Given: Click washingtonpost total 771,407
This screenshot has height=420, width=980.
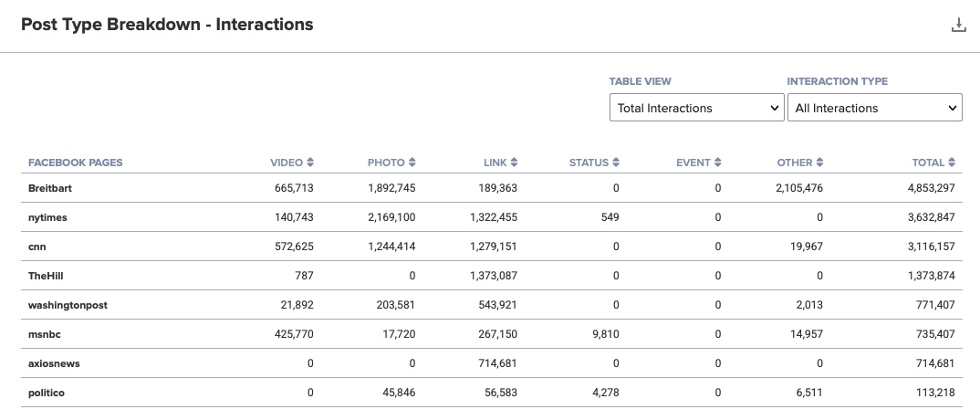Looking at the screenshot, I should (x=935, y=305).
